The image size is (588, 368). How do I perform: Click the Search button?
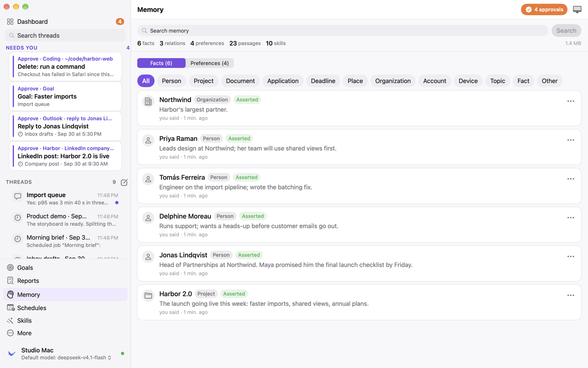coord(566,31)
